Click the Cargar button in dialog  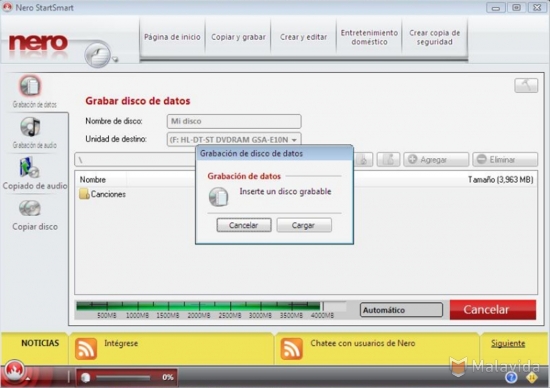click(304, 225)
